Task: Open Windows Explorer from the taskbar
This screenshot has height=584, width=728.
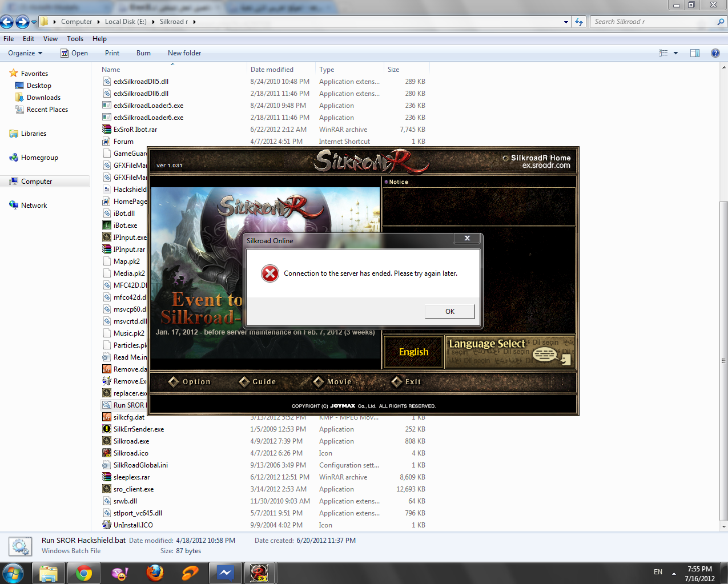Action: 49,573
